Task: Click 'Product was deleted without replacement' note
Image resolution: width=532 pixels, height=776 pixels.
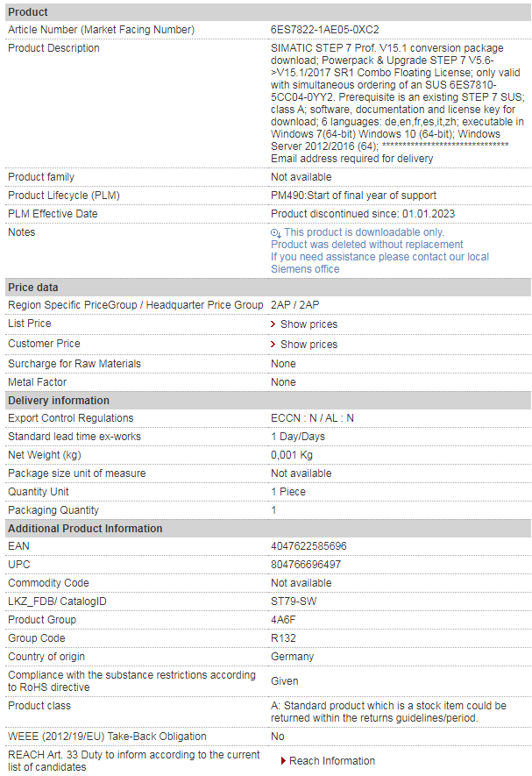Action: (366, 245)
